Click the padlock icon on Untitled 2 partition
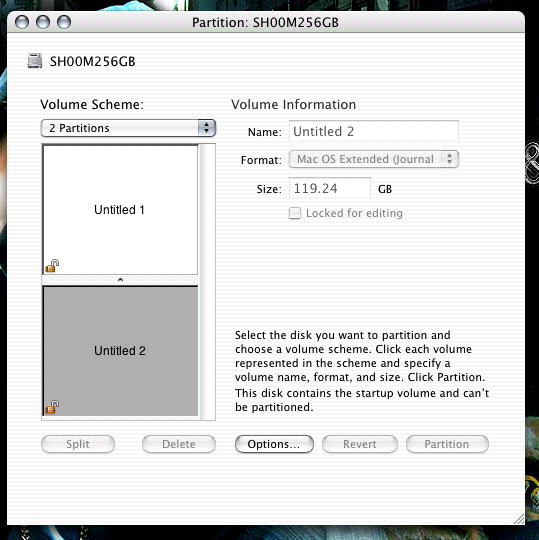Screen dimensions: 539x540 [52, 407]
